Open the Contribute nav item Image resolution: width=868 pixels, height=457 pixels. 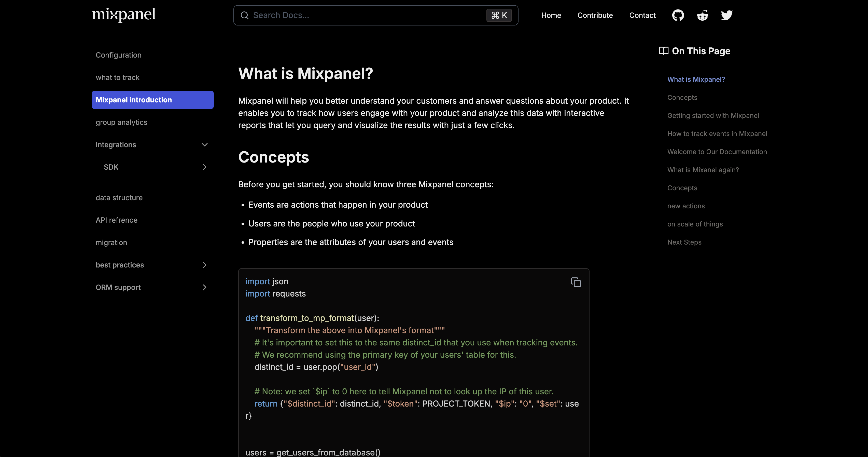[x=595, y=16]
